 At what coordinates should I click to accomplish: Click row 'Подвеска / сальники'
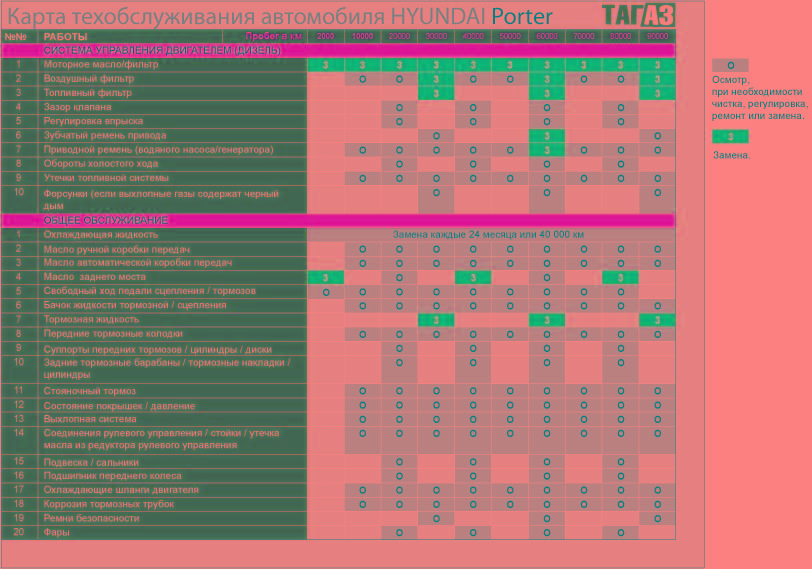point(339,462)
